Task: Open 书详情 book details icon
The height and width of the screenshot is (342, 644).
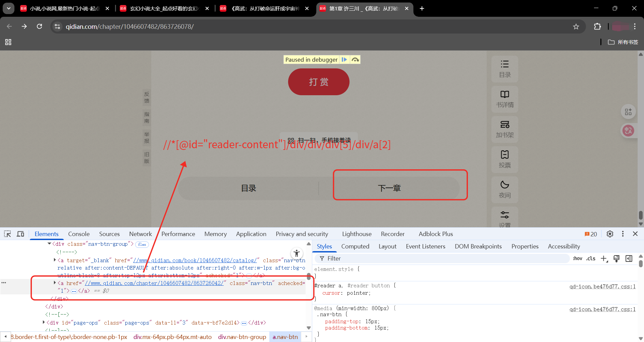Action: (505, 99)
